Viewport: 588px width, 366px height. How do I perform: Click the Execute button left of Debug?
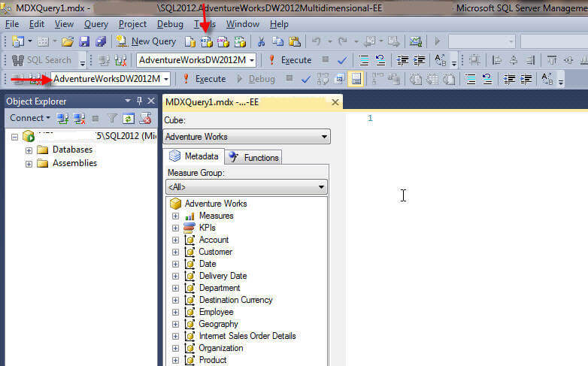pyautogui.click(x=205, y=79)
